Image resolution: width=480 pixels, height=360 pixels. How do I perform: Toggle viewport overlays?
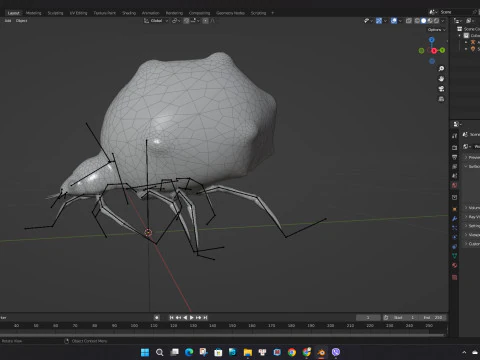[x=394, y=21]
